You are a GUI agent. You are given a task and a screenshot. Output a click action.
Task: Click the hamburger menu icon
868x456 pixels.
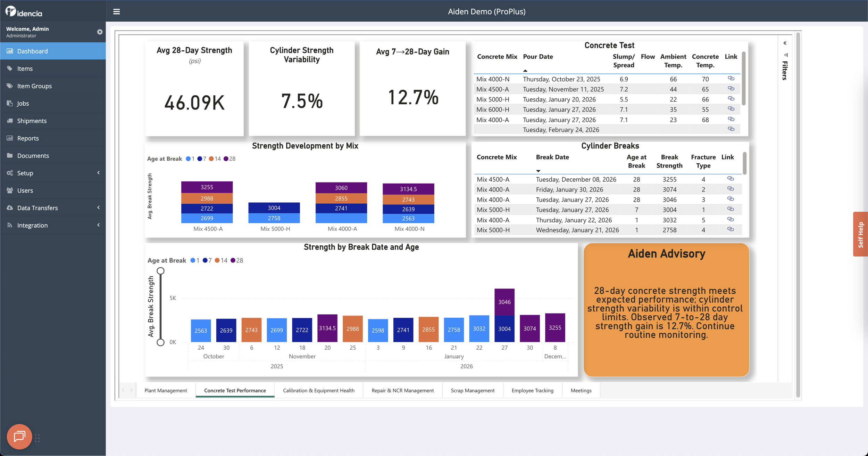coord(117,11)
